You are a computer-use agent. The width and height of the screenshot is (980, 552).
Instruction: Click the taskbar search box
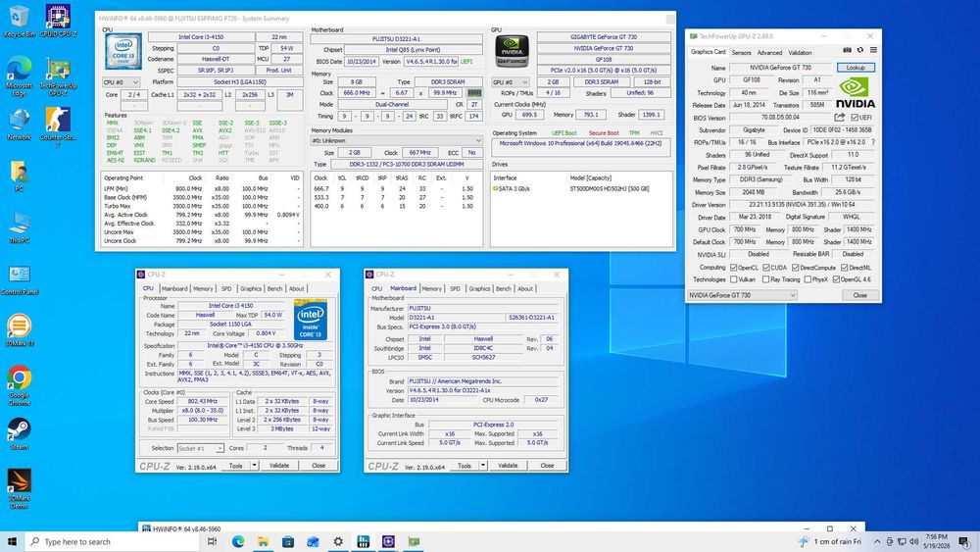(113, 541)
